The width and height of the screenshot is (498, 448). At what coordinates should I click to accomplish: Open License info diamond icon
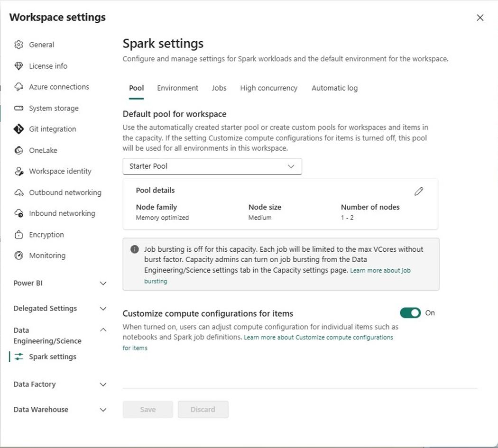point(19,66)
